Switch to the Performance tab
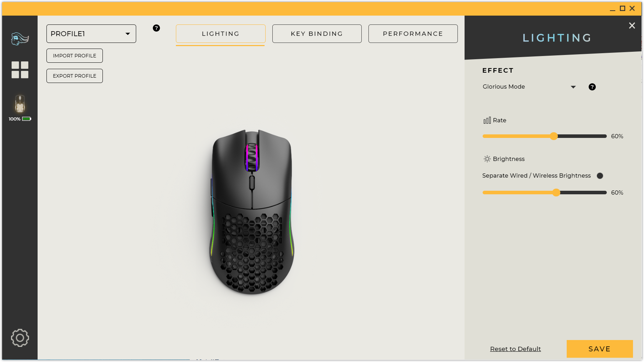 [x=413, y=34]
